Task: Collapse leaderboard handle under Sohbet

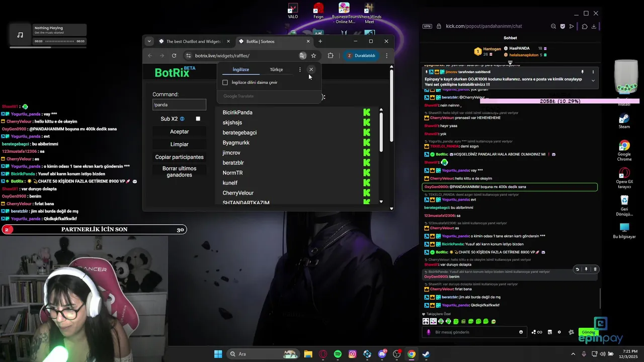Action: click(510, 63)
